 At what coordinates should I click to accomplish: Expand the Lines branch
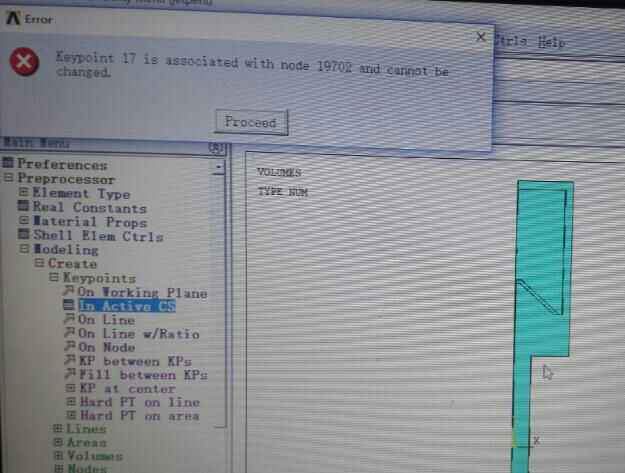tap(58, 428)
